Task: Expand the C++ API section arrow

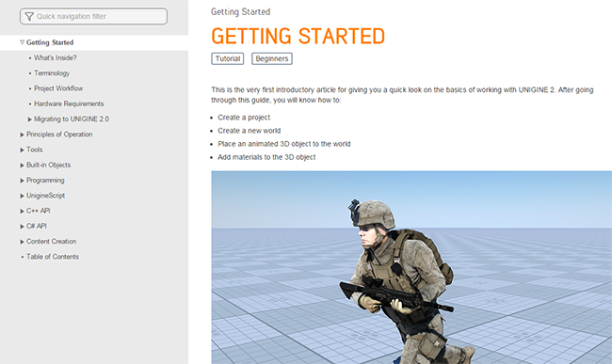Action: [22, 211]
